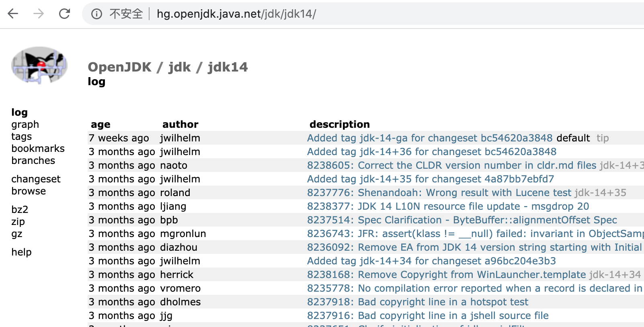The height and width of the screenshot is (327, 644).
Task: Click author 'bpb' cell
Action: 169,220
